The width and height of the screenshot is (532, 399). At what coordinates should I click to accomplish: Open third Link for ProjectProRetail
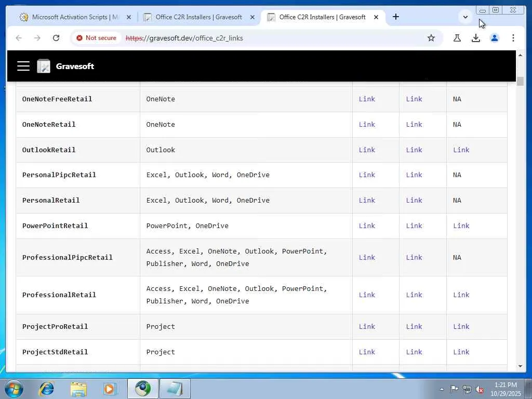coord(461,327)
